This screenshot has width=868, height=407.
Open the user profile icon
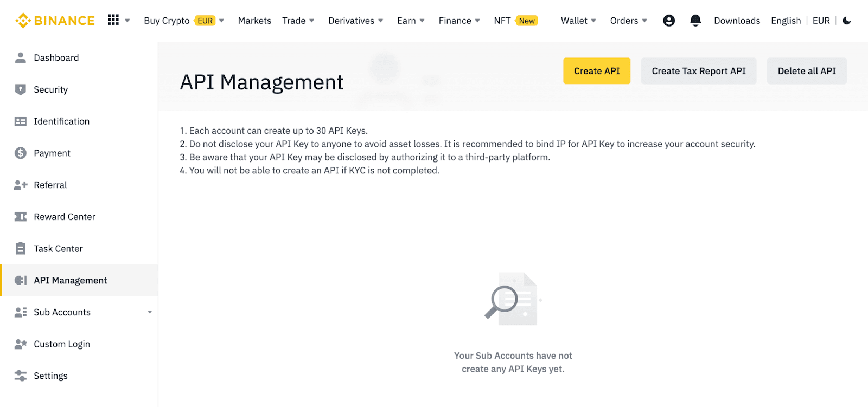pos(669,21)
